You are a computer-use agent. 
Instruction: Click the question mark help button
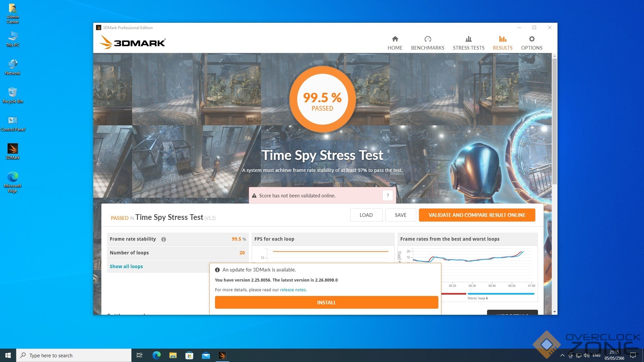coord(387,195)
